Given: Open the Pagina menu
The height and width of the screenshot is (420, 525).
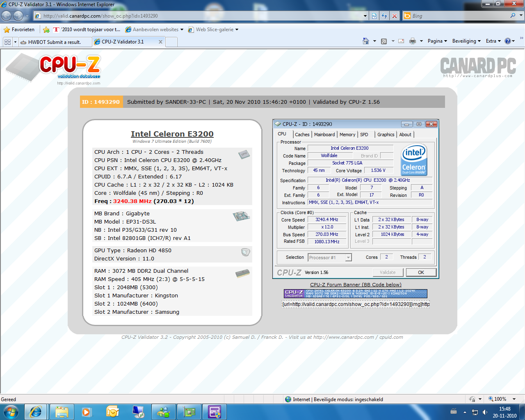Looking at the screenshot, I should pyautogui.click(x=437, y=41).
